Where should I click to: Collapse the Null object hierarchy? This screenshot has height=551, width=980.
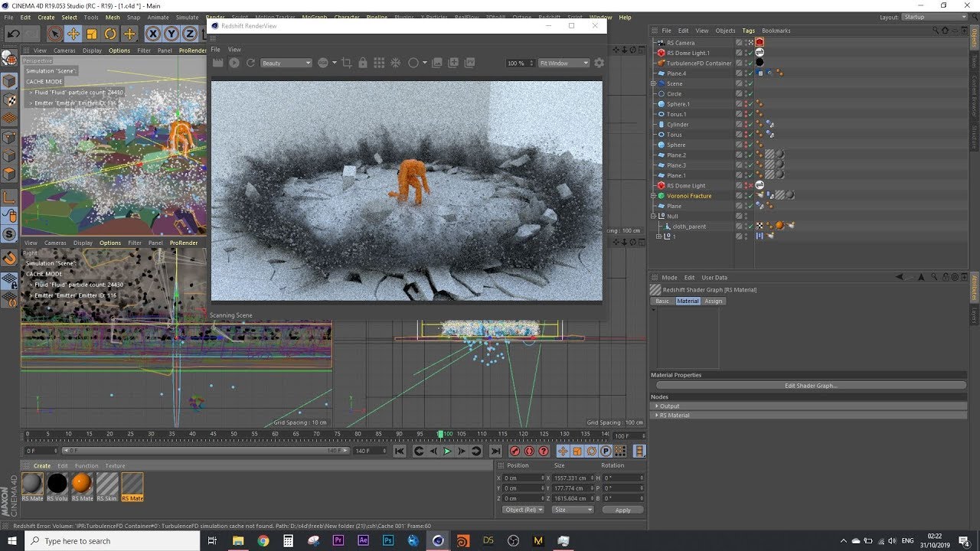[653, 216]
